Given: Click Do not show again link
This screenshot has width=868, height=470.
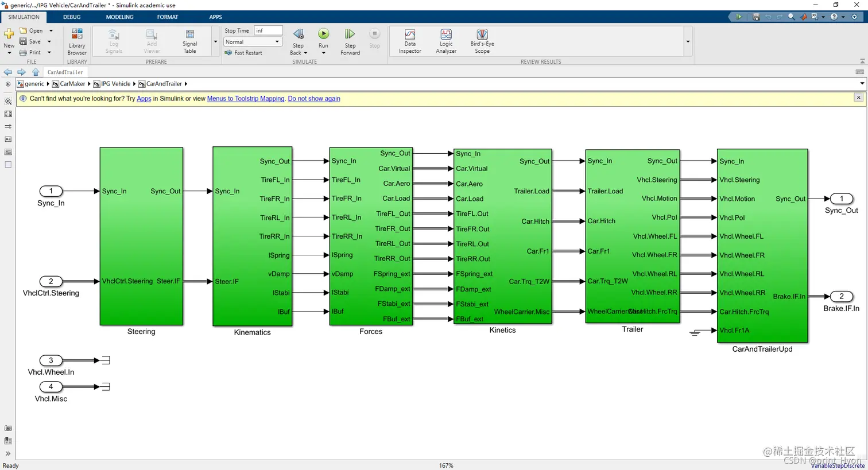Looking at the screenshot, I should tap(314, 99).
